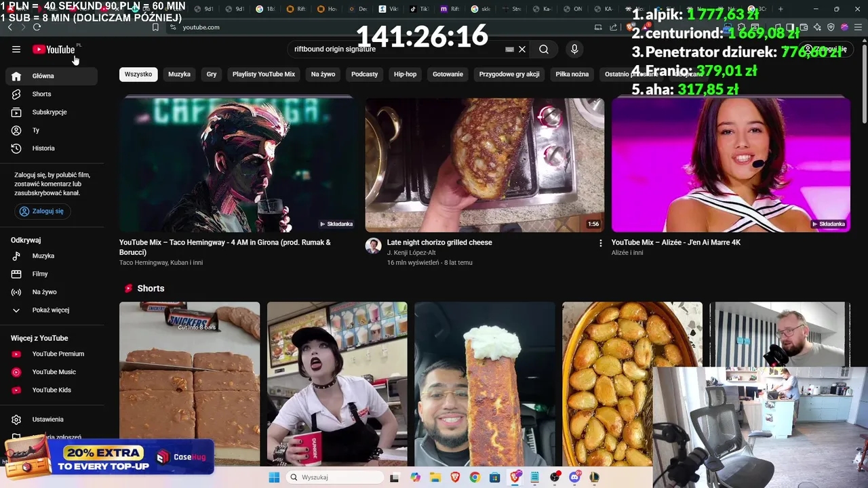Open Filmy under Odkrywaj
Screen dimensions: 868x488
pyautogui.click(x=52, y=274)
